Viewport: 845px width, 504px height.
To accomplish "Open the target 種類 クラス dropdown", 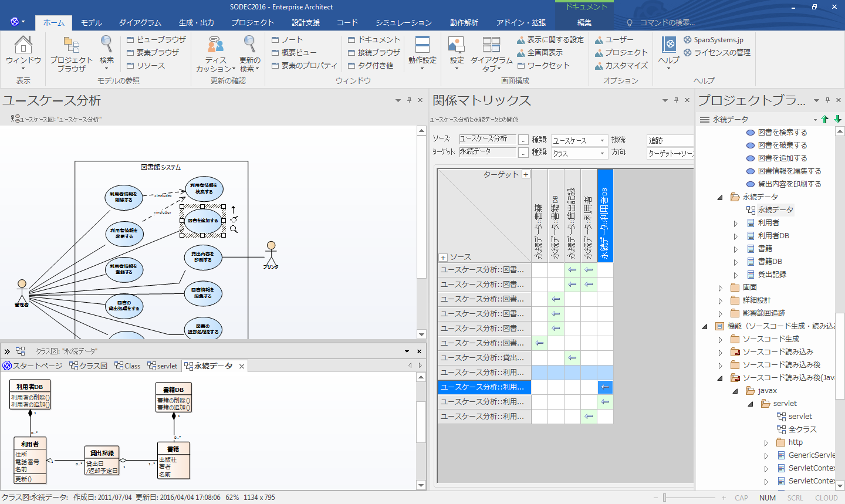I will [x=579, y=153].
